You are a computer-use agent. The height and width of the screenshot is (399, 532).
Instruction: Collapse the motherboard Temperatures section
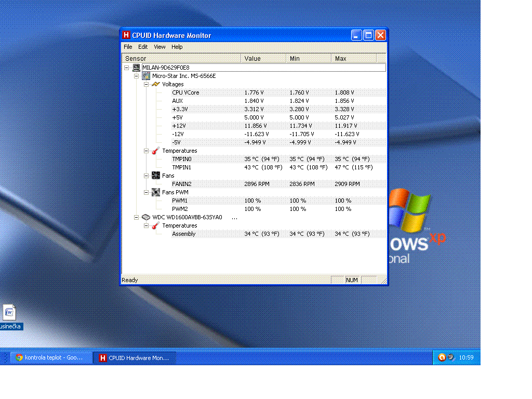pyautogui.click(x=146, y=151)
